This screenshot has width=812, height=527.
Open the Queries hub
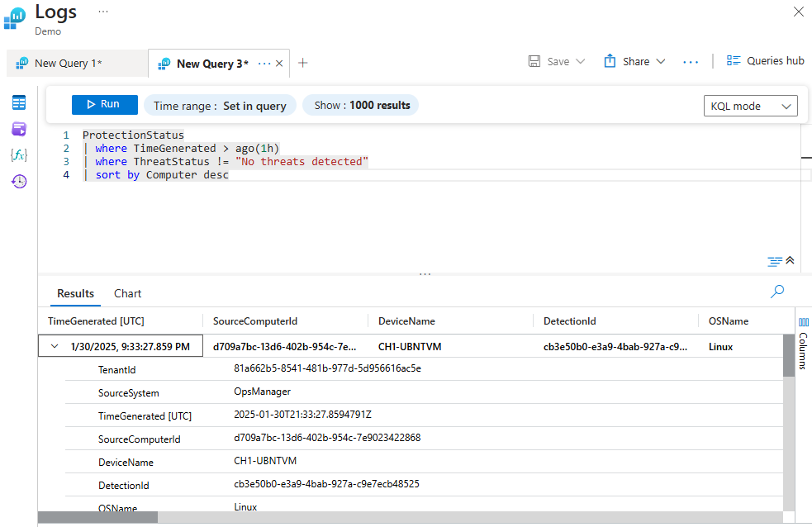[x=765, y=60]
